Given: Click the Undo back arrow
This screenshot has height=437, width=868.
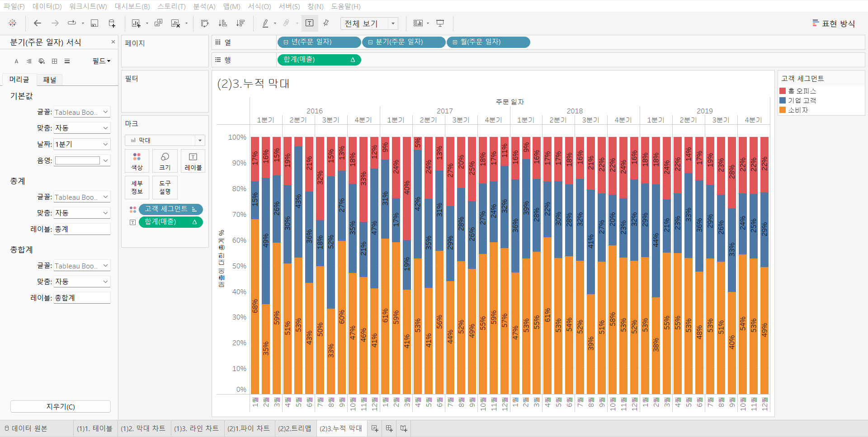Looking at the screenshot, I should click(x=38, y=23).
